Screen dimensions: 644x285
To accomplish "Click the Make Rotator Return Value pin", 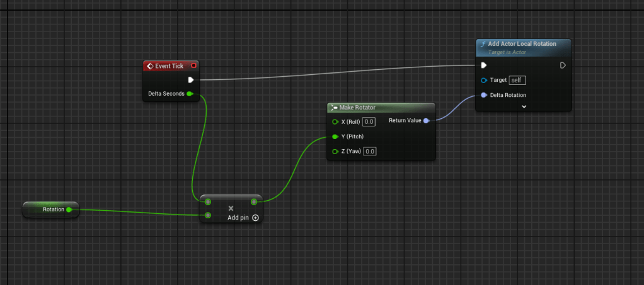I will (x=427, y=121).
